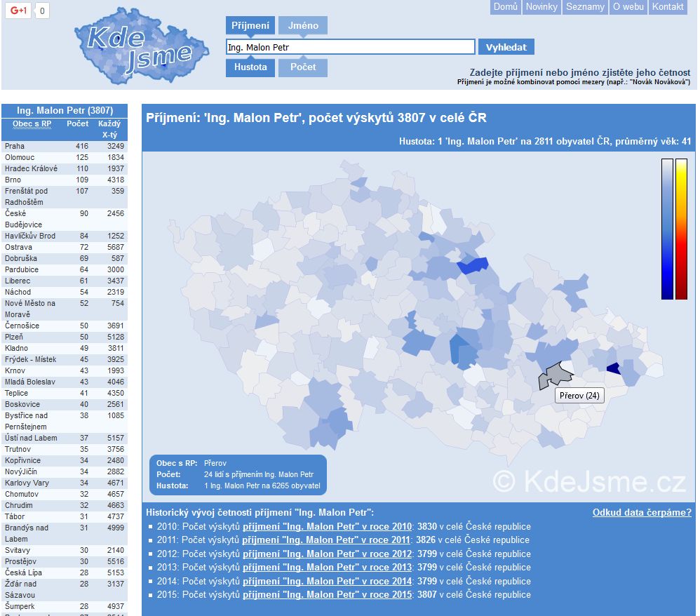This screenshot has width=700, height=616.
Task: Open the 2015 surname occurrence link
Action: pyautogui.click(x=327, y=595)
